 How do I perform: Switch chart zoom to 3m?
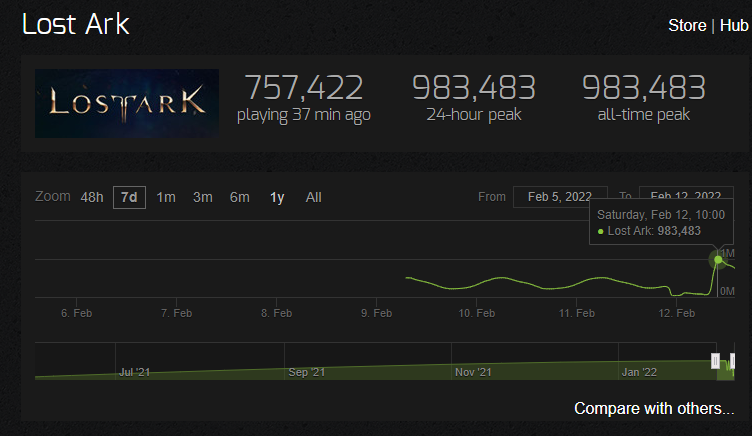point(202,197)
